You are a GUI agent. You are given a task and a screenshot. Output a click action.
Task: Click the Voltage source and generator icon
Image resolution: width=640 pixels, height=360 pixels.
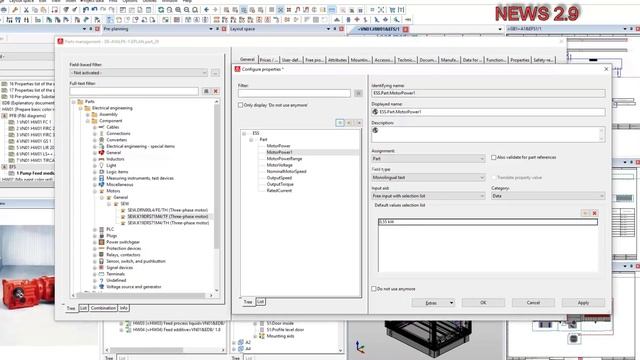102,287
